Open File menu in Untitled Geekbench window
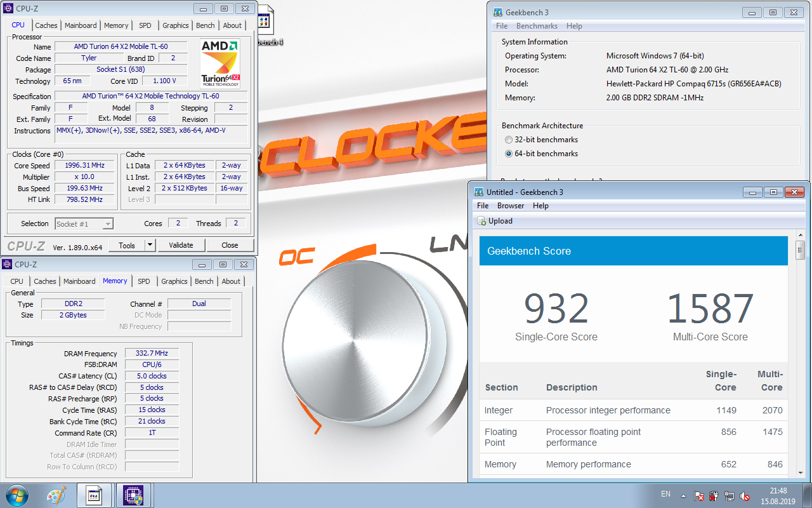Image resolution: width=812 pixels, height=508 pixels. (x=483, y=206)
